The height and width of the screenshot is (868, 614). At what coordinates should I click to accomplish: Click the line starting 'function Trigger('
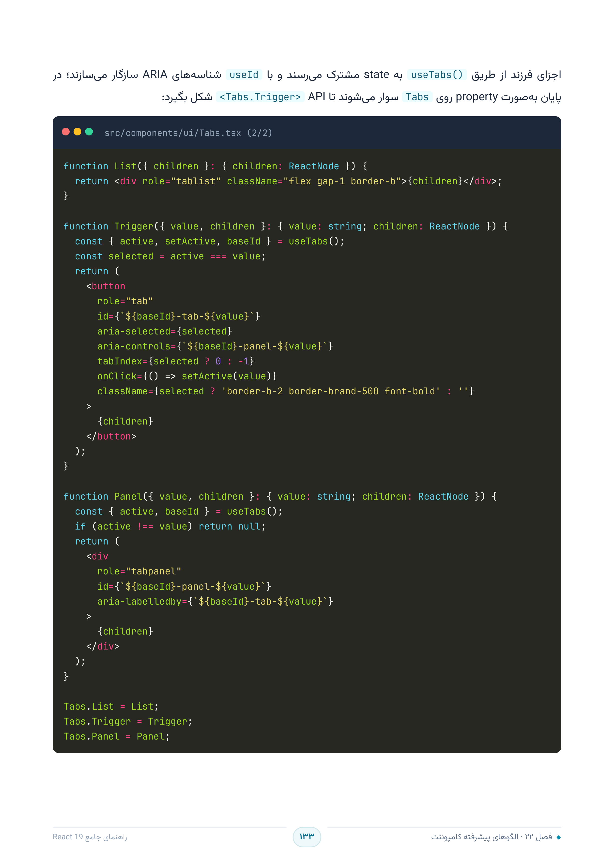(286, 226)
